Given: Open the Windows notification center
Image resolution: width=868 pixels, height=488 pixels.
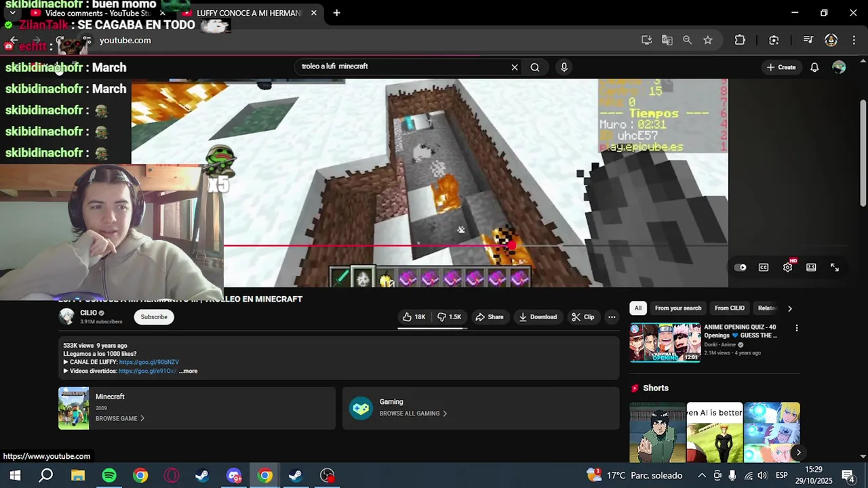Looking at the screenshot, I should 848,476.
